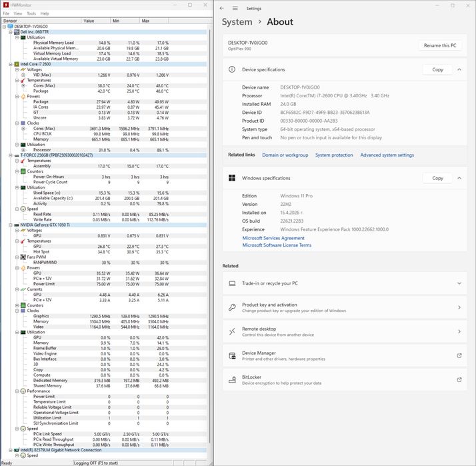The image size is (476, 466).
Task: Click external-link icon on Device Manager row
Action: [x=459, y=355]
